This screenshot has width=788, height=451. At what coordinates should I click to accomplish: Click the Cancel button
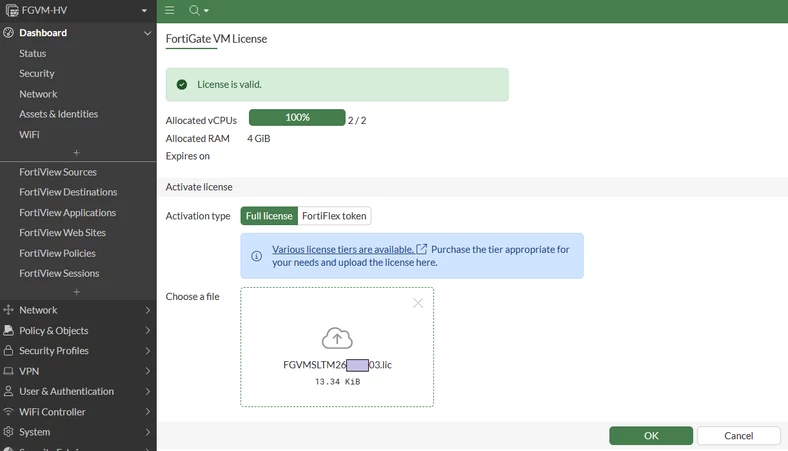(x=738, y=435)
